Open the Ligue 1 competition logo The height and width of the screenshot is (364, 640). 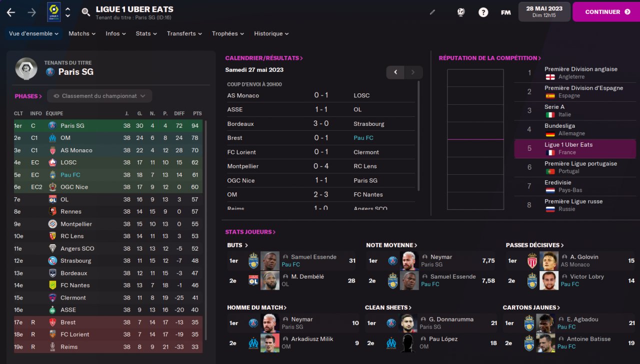[53, 12]
